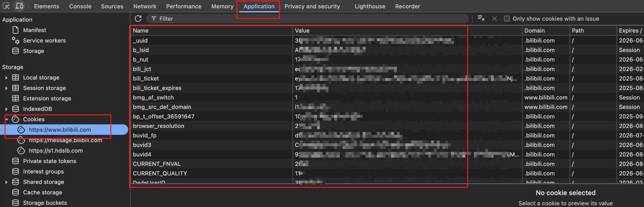Switch to the Lighthouse tab

[370, 6]
